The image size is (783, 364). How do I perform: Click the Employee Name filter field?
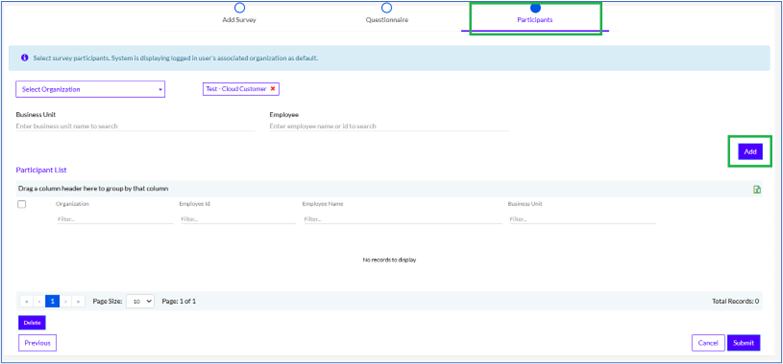[402, 219]
